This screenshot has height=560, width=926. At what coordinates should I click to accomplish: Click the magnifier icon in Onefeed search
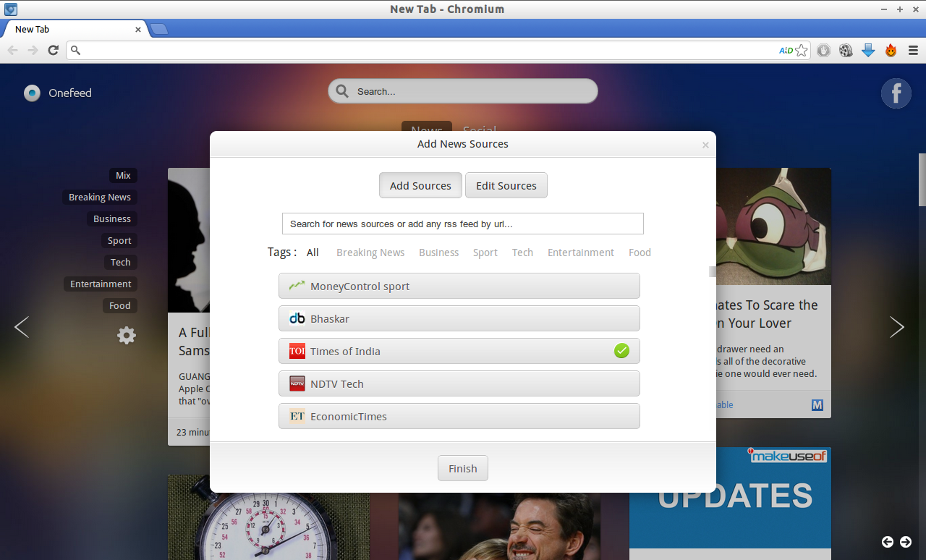[x=343, y=91]
